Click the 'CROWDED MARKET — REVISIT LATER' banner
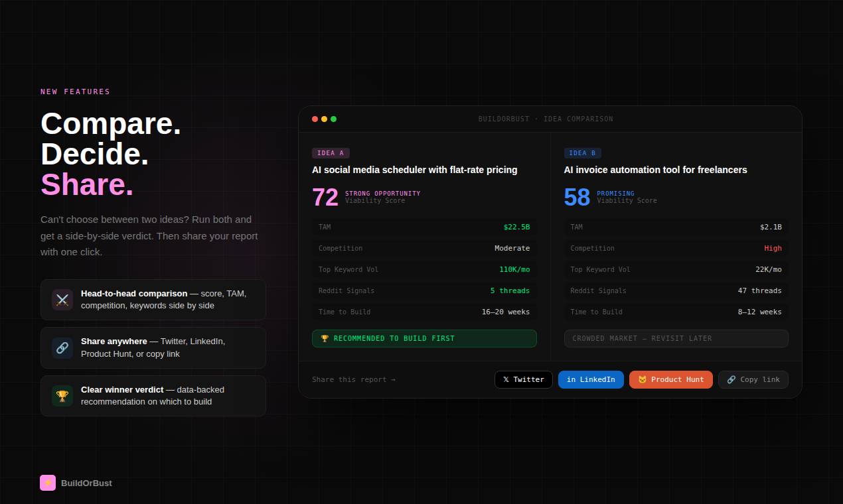 [x=676, y=338]
